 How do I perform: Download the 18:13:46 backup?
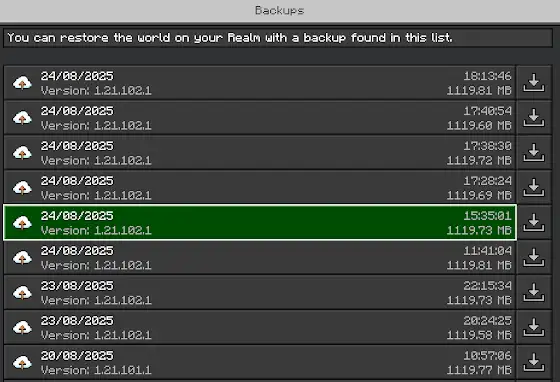click(x=534, y=82)
